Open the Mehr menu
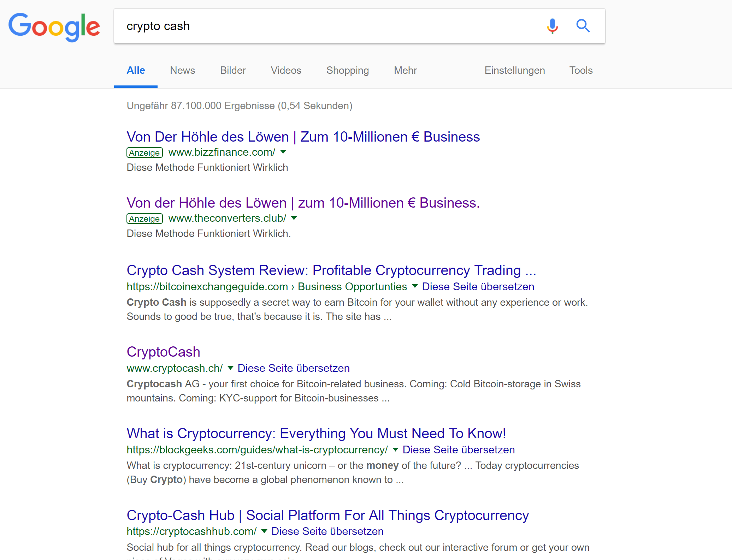Image resolution: width=732 pixels, height=560 pixels. click(405, 70)
